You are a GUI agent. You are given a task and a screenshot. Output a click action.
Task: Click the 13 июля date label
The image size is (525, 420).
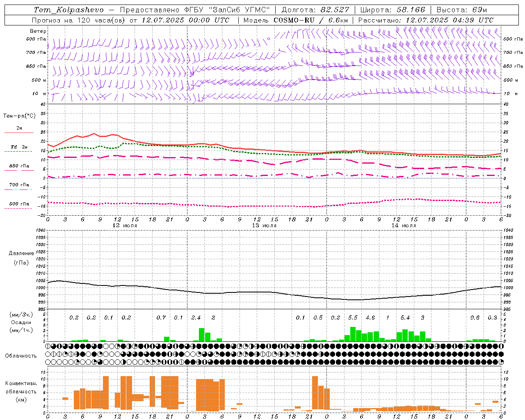[x=264, y=226]
